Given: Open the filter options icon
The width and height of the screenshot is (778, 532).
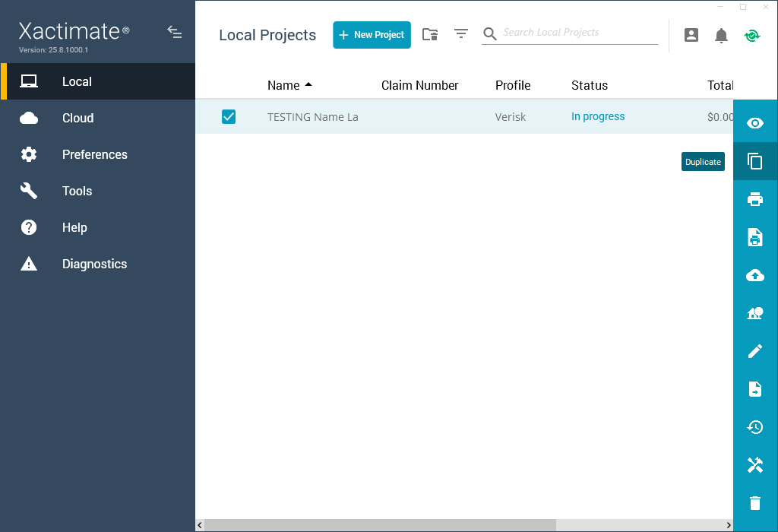Looking at the screenshot, I should pyautogui.click(x=461, y=33).
